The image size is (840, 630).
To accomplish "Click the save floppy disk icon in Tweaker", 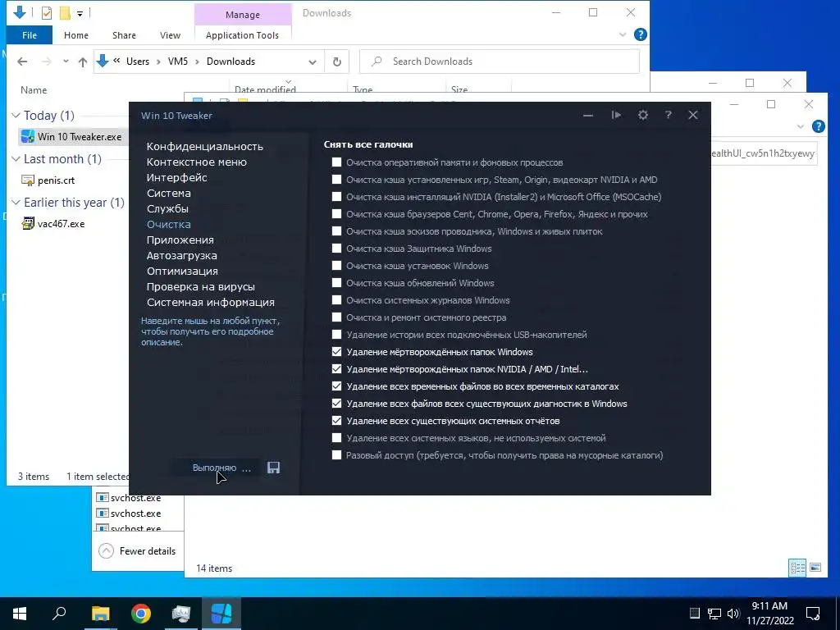I will tap(274, 468).
